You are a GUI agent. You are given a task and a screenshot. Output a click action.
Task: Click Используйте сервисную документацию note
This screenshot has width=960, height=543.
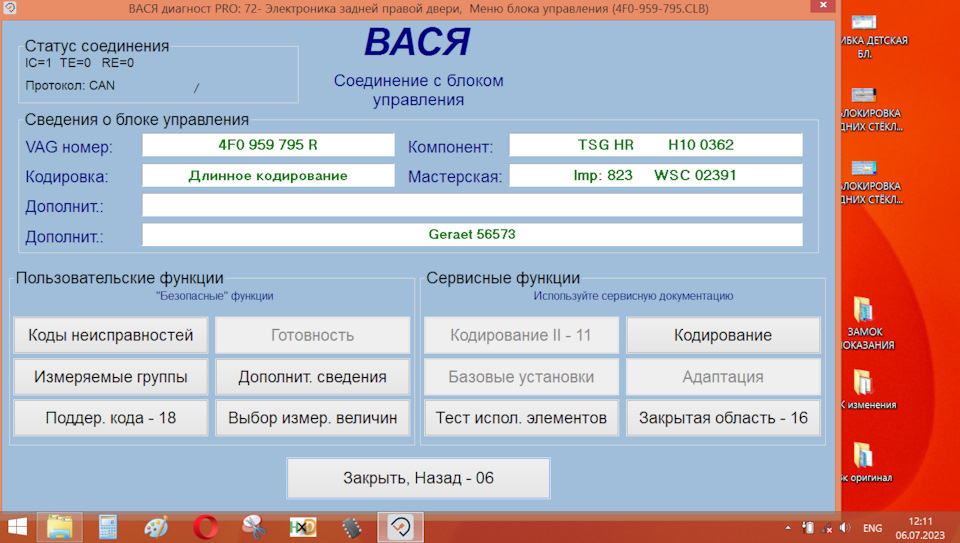(x=633, y=296)
